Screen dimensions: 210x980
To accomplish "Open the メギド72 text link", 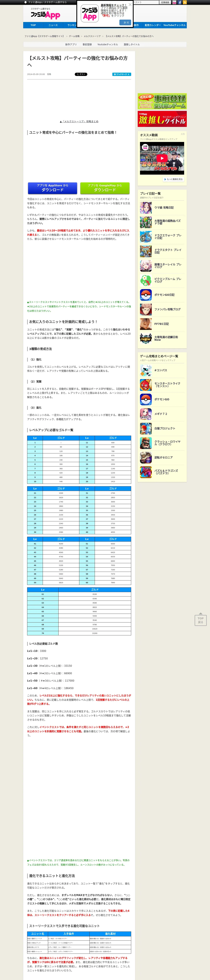I will pos(161,414).
